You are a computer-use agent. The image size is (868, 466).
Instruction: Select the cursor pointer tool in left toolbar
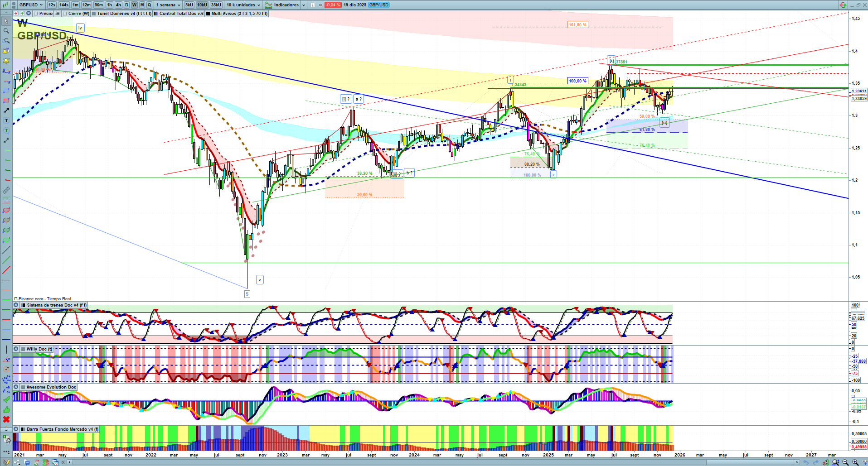[6, 21]
